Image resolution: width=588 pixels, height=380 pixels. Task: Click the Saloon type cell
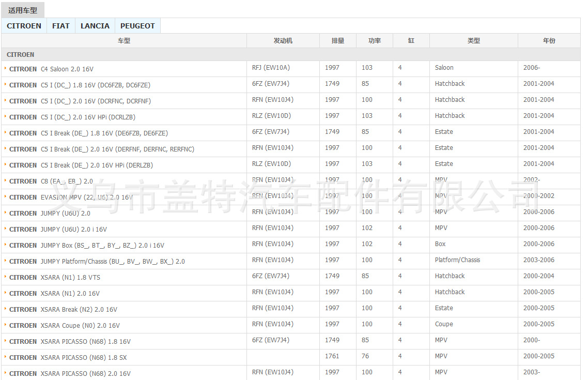[444, 68]
